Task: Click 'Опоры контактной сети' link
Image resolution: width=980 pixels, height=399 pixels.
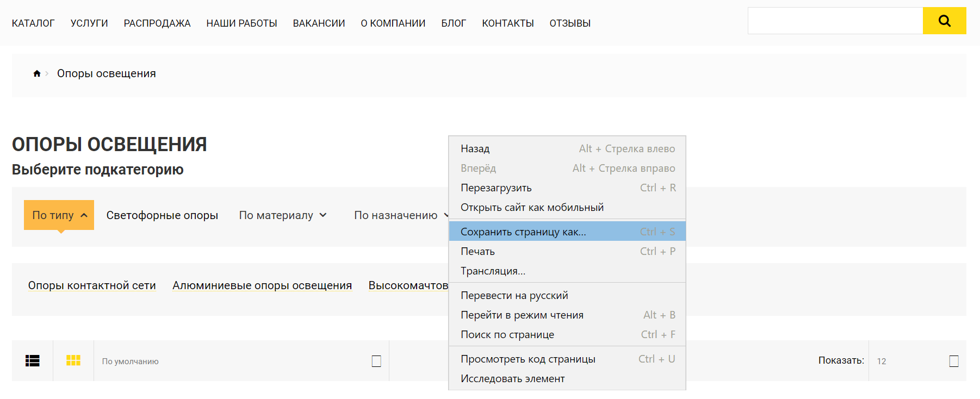Action: click(x=92, y=285)
